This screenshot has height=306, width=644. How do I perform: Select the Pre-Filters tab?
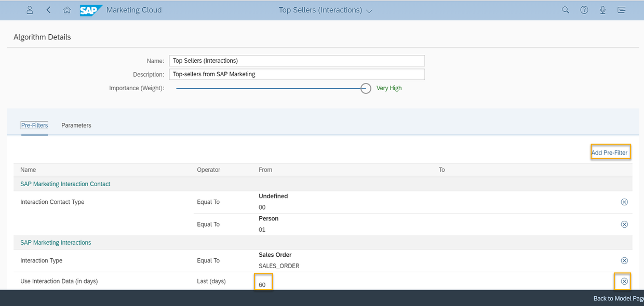pyautogui.click(x=34, y=126)
